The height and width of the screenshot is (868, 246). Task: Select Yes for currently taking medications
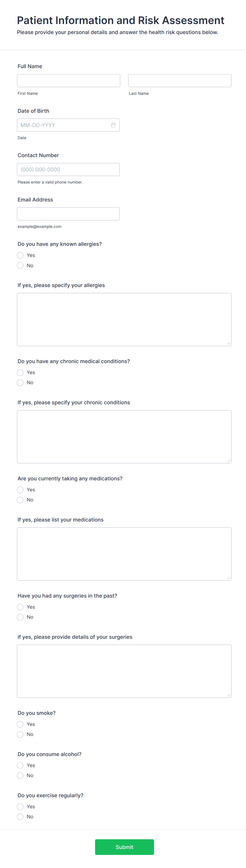click(x=20, y=490)
